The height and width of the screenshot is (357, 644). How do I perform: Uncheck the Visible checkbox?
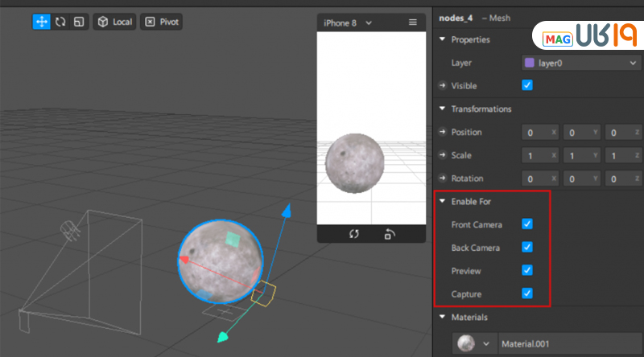click(x=527, y=85)
